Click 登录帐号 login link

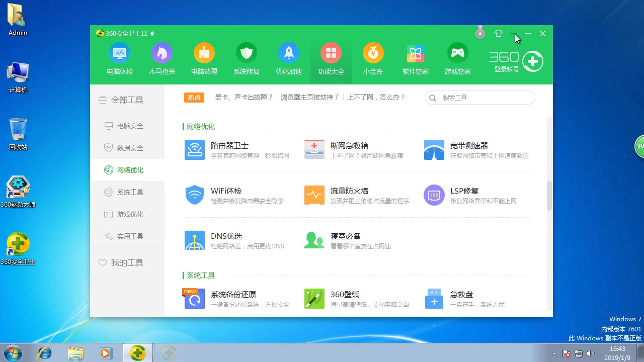pyautogui.click(x=506, y=69)
